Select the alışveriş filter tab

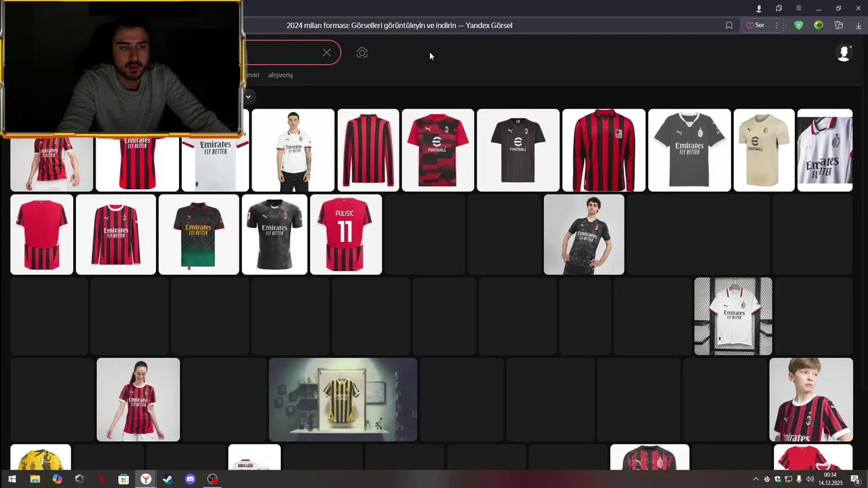tap(280, 75)
